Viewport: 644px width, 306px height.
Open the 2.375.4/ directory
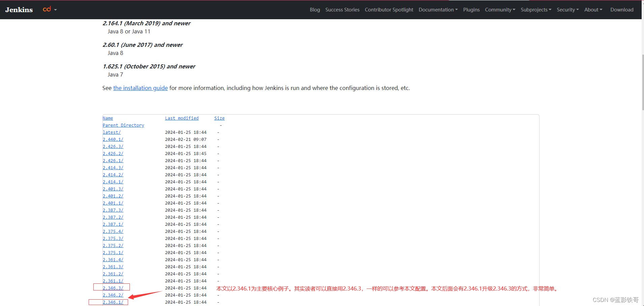(x=113, y=232)
